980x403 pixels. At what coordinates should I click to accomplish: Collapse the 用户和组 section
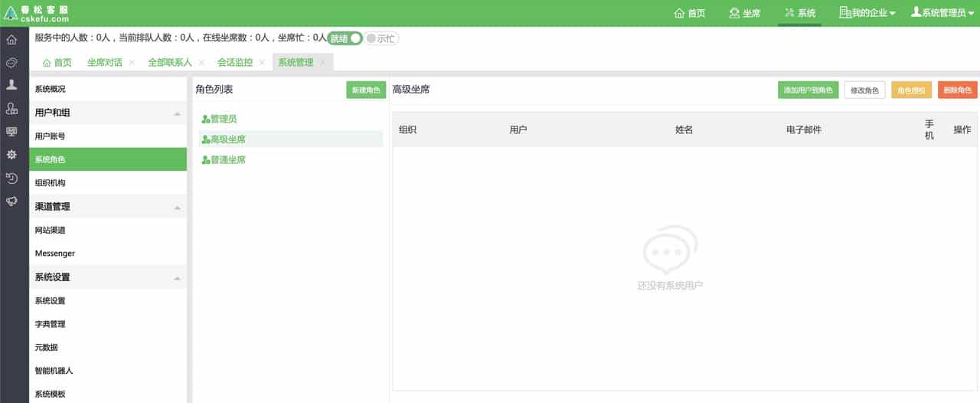pyautogui.click(x=178, y=113)
